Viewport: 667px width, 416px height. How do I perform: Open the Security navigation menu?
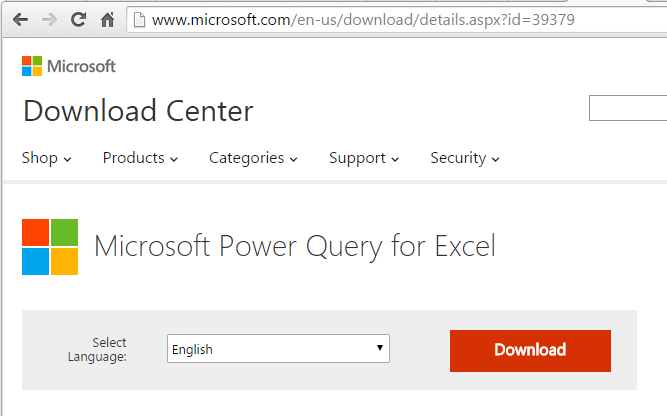click(464, 158)
